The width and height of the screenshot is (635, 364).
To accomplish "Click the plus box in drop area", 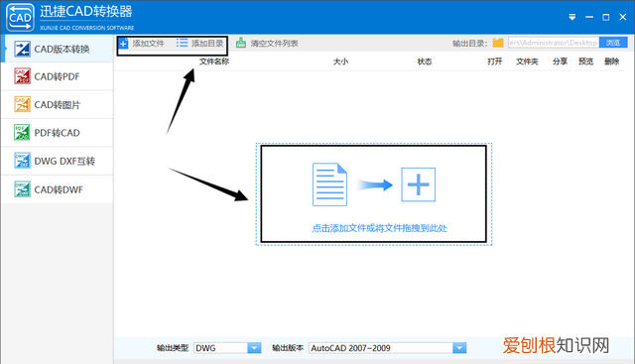I will [x=419, y=184].
